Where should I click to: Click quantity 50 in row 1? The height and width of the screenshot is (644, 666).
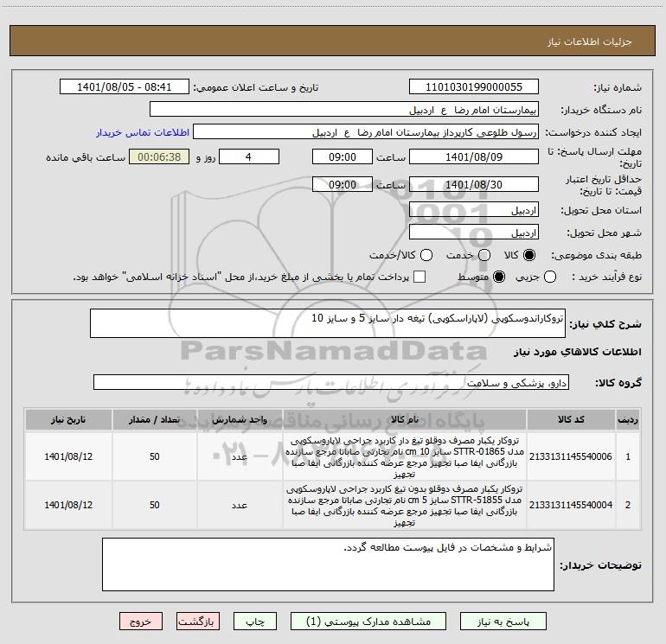(x=155, y=456)
